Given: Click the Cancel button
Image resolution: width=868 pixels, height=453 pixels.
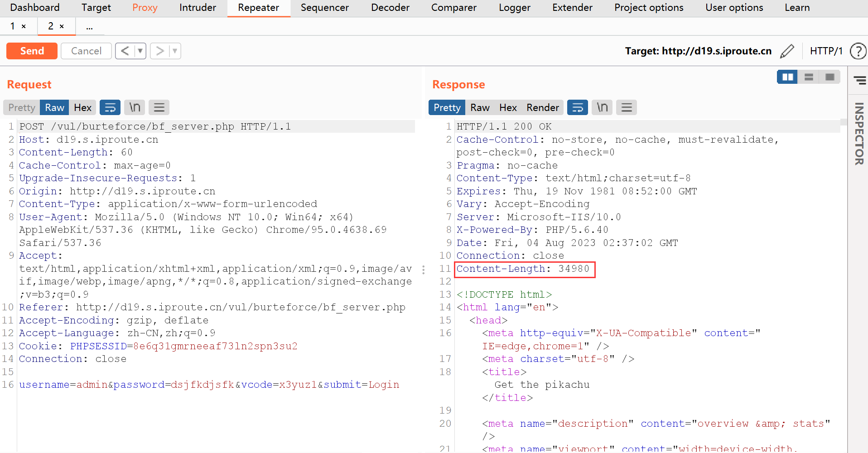Looking at the screenshot, I should point(86,51).
